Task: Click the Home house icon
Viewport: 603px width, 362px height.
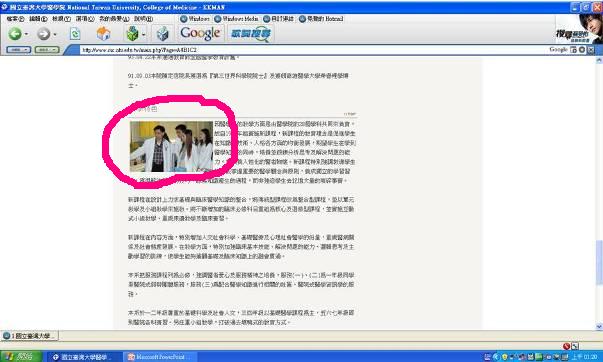Action: point(103,34)
